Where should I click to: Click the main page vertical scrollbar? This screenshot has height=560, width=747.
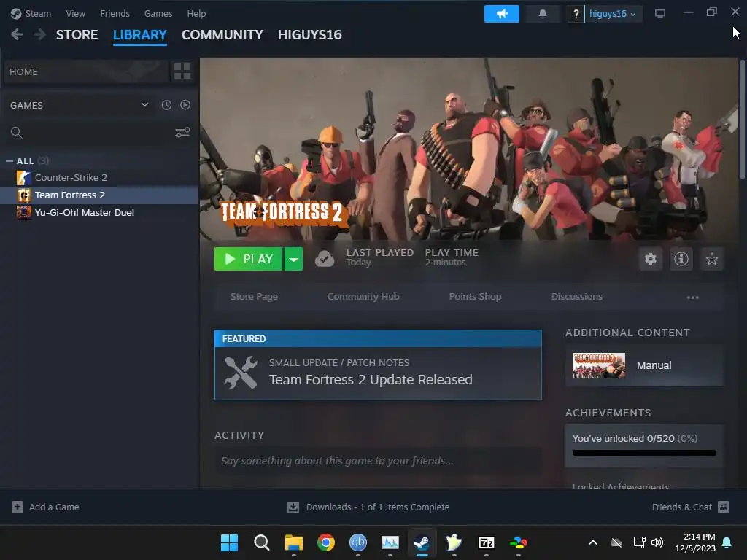point(742,119)
